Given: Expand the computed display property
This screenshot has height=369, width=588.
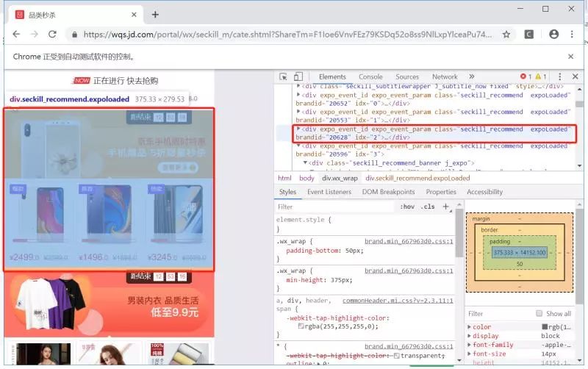Looking at the screenshot, I should [469, 336].
